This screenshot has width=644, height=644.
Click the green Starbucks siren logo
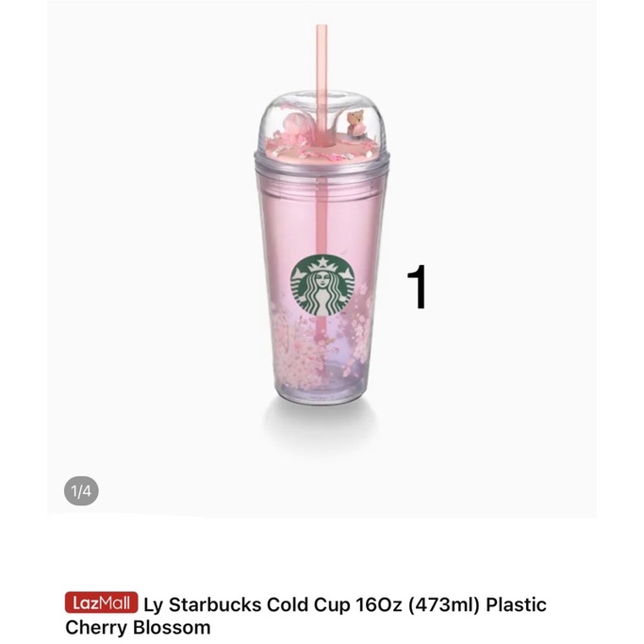(322, 286)
